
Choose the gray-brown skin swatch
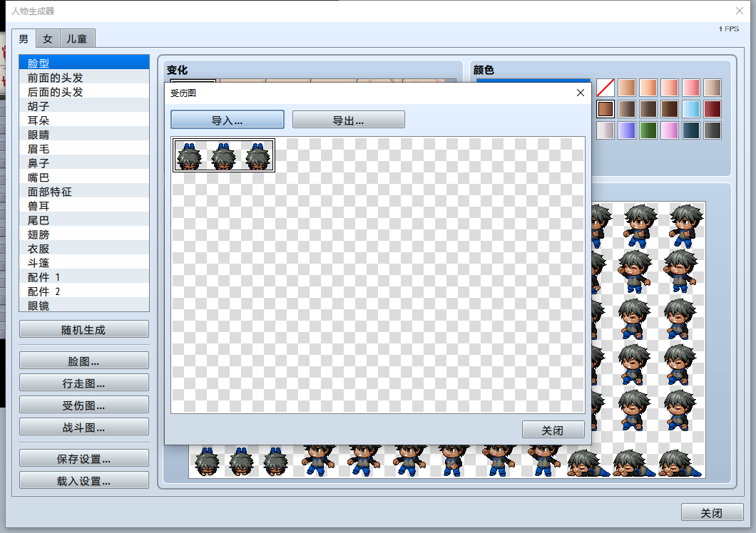click(627, 109)
